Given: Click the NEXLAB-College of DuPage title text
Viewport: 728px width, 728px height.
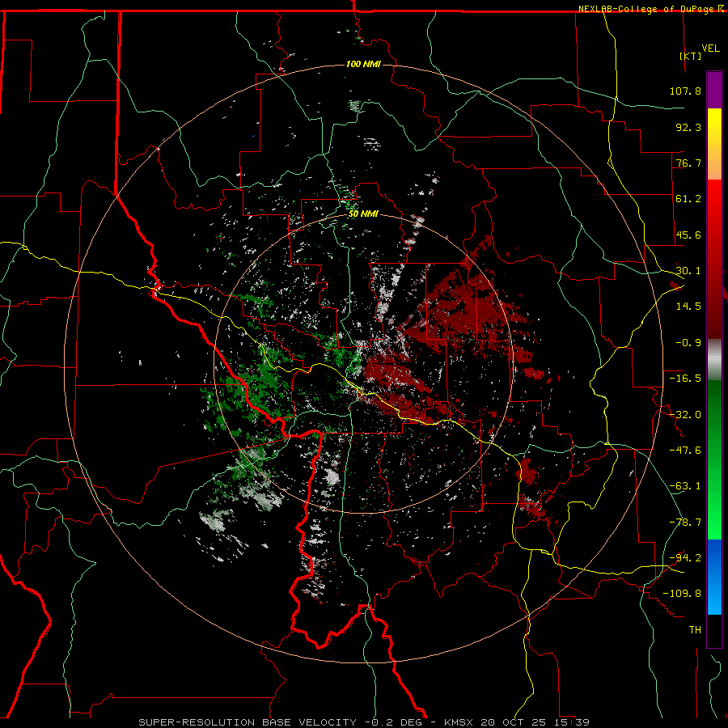Looking at the screenshot, I should click(648, 9).
